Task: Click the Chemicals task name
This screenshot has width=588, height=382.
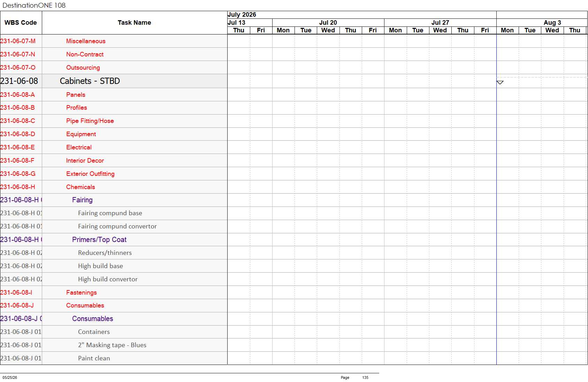Action: tap(81, 187)
